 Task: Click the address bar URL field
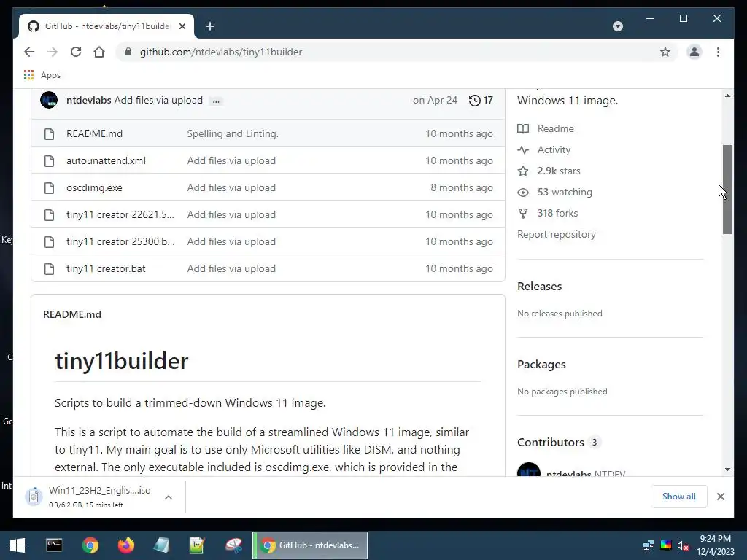395,52
